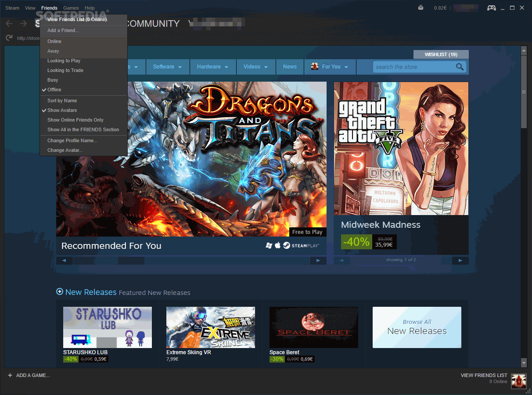Open the New Releases heading link

point(91,292)
